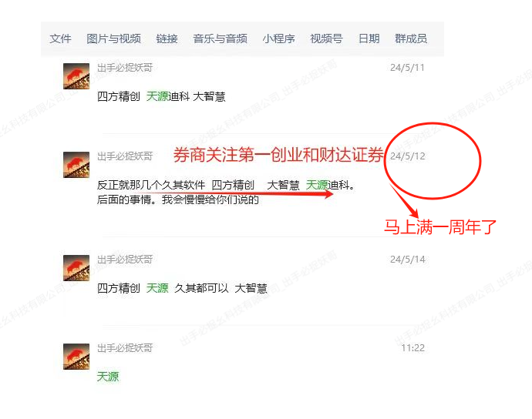Click highlighted 天源 in the 11:22 message

[108, 377]
